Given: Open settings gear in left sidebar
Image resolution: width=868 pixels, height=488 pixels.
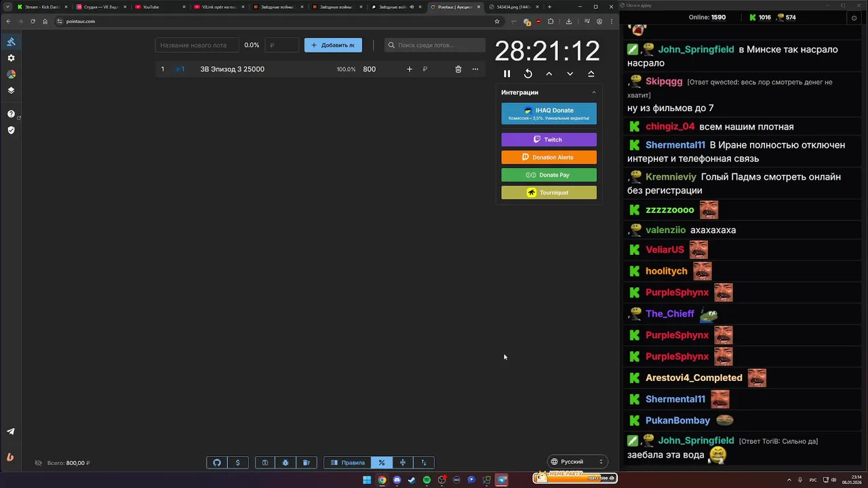Looking at the screenshot, I should [11, 58].
